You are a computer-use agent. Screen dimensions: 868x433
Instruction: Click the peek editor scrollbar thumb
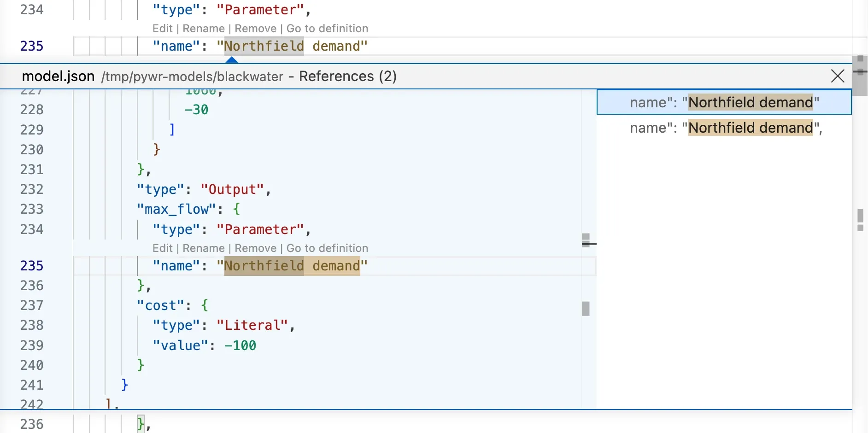click(586, 309)
